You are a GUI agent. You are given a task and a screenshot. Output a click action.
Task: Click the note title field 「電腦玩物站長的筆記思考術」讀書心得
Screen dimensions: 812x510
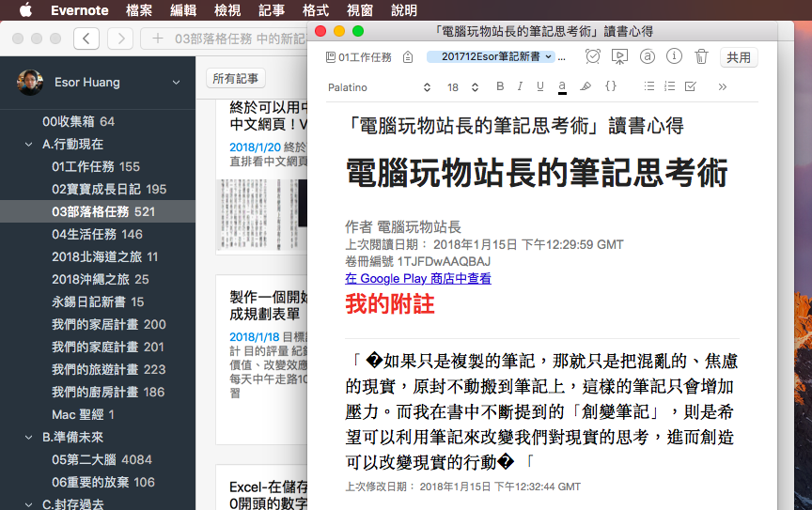(x=516, y=126)
